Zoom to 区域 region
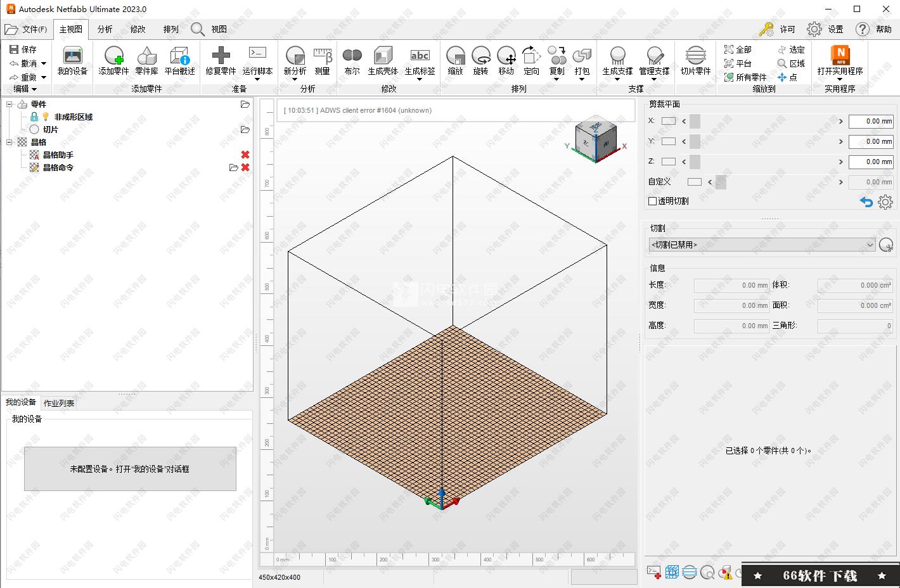The height and width of the screenshot is (588, 900). pyautogui.click(x=791, y=63)
